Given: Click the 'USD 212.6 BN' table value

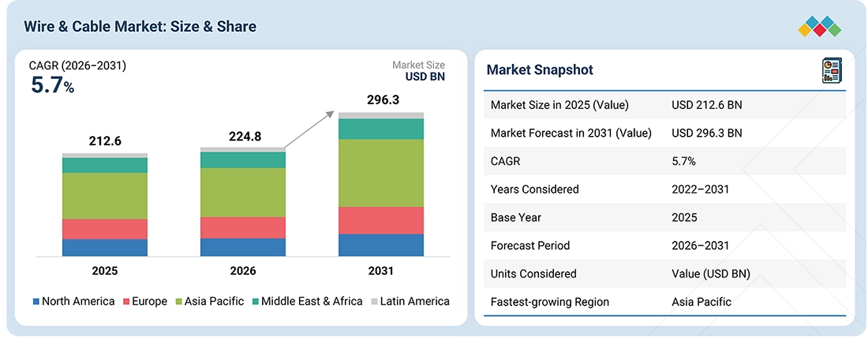Looking at the screenshot, I should (x=707, y=104).
